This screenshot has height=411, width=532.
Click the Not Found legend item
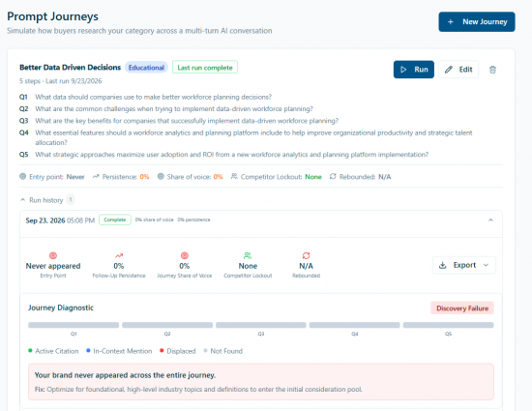click(x=222, y=351)
